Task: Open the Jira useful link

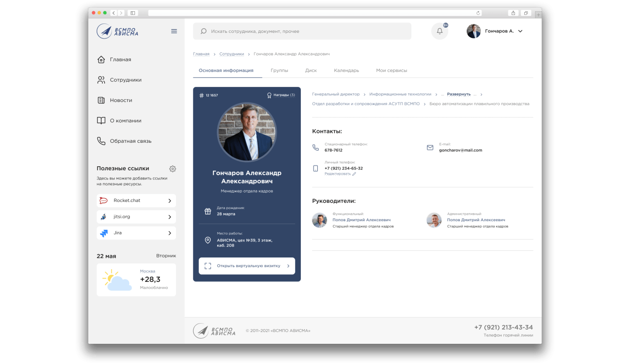Action: tap(136, 233)
